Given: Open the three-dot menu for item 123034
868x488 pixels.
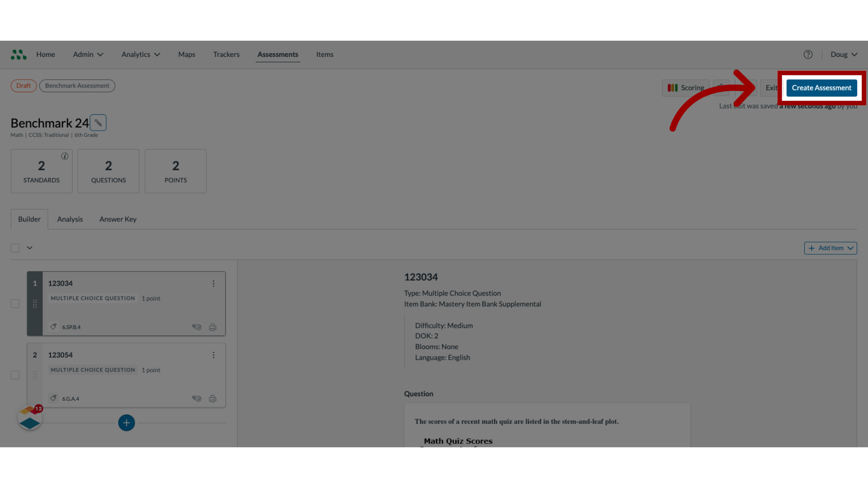Looking at the screenshot, I should click(x=213, y=284).
